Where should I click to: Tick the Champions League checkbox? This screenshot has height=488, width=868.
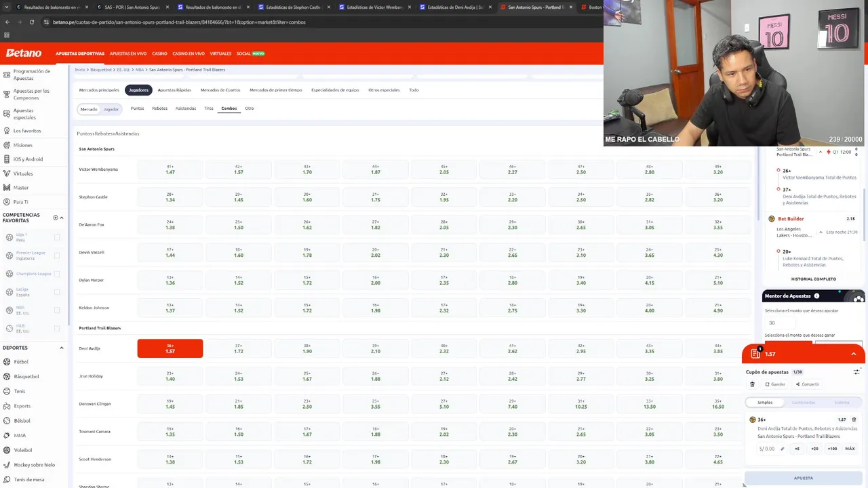(57, 274)
